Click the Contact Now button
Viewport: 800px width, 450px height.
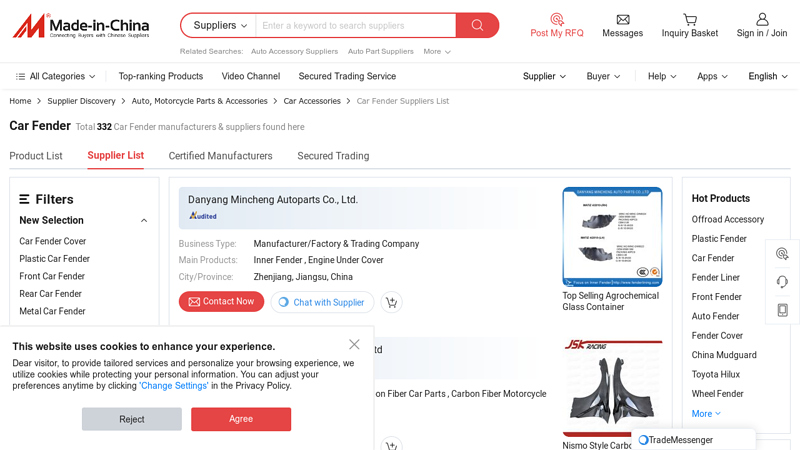point(221,302)
